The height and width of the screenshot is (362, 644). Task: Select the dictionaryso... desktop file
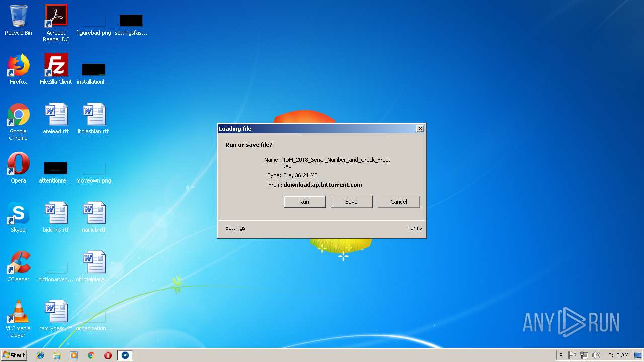pos(56,271)
